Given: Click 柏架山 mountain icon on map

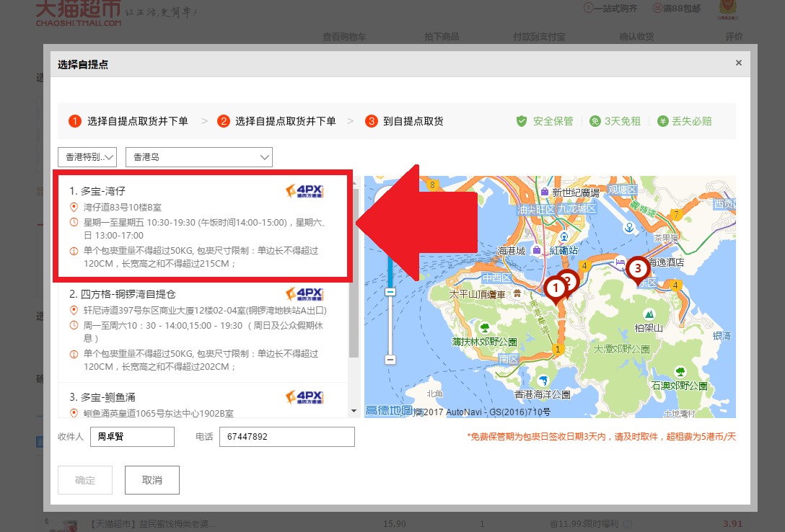Looking at the screenshot, I should (x=649, y=314).
